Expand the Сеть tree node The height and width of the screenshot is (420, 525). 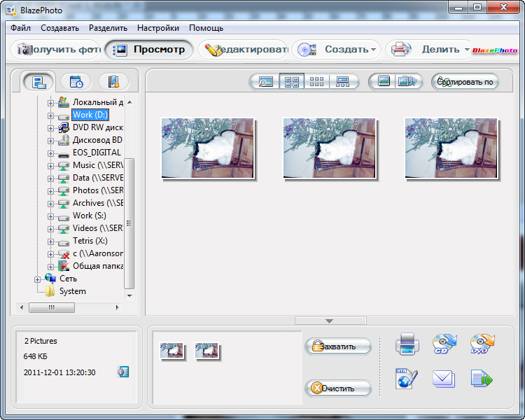tap(38, 279)
